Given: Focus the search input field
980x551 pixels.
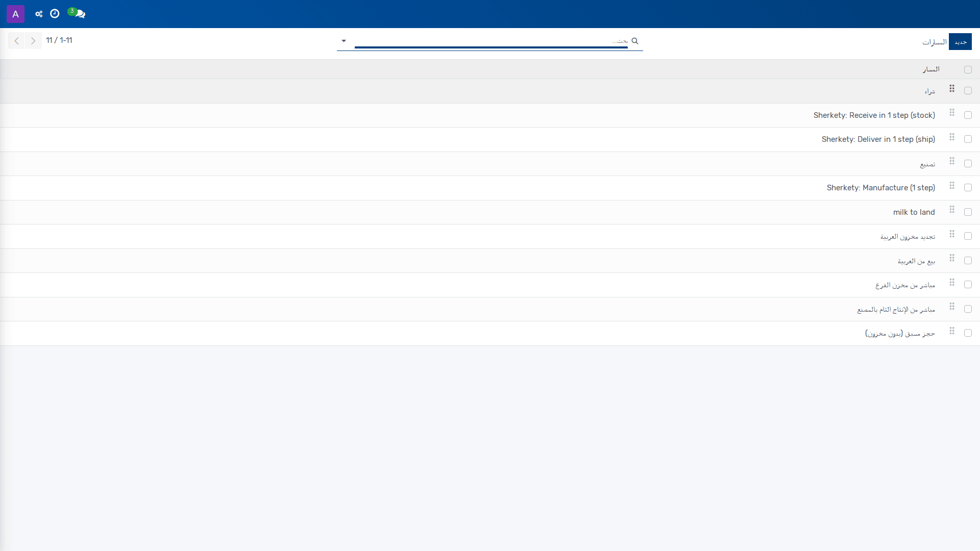Looking at the screenshot, I should [x=491, y=41].
